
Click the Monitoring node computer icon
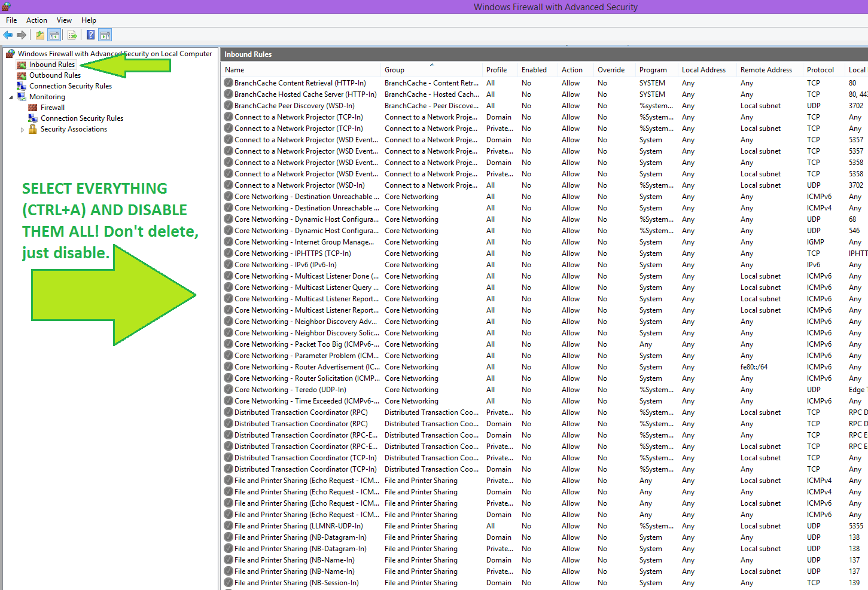click(22, 97)
